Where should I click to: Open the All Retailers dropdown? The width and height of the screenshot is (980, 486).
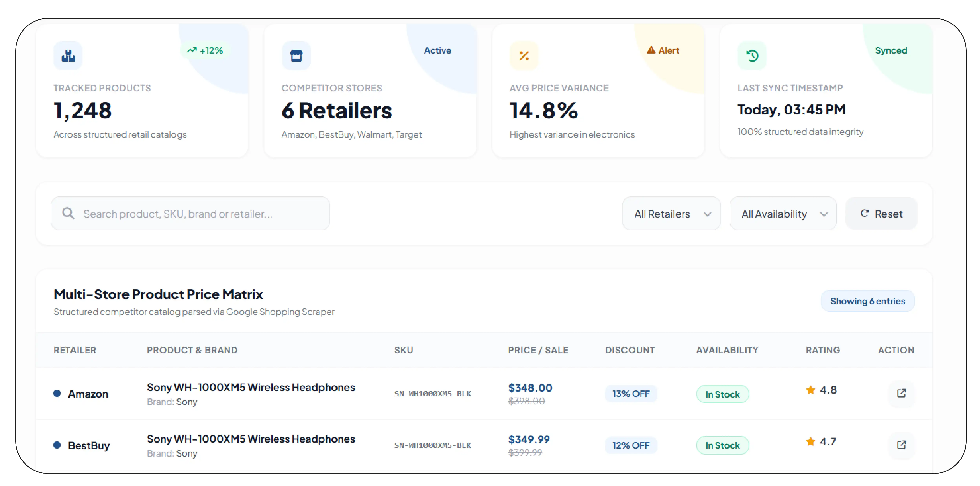[x=671, y=213]
